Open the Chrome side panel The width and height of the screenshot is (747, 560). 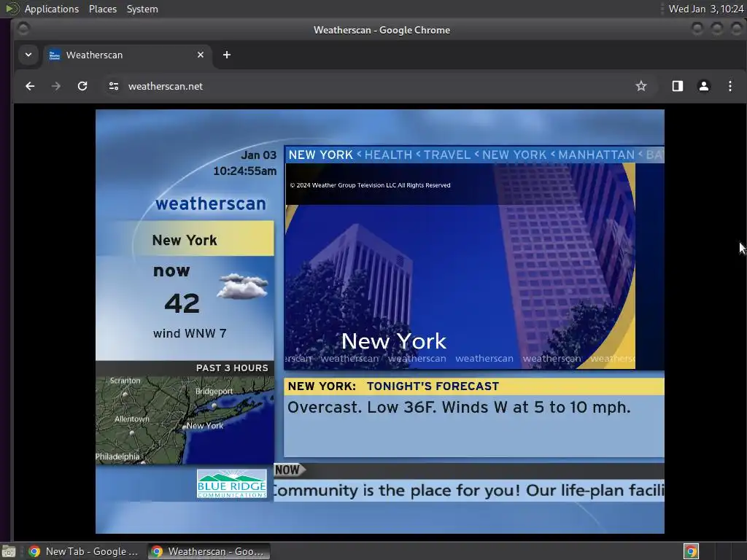[x=678, y=86]
